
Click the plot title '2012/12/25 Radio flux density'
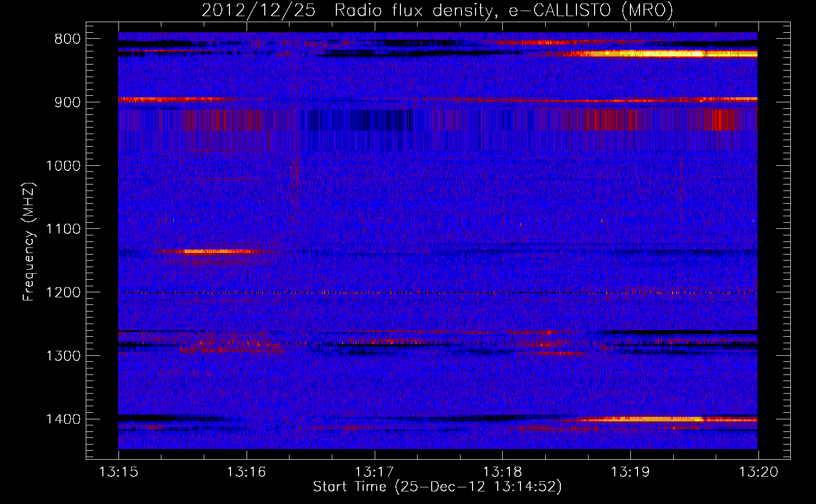point(347,11)
